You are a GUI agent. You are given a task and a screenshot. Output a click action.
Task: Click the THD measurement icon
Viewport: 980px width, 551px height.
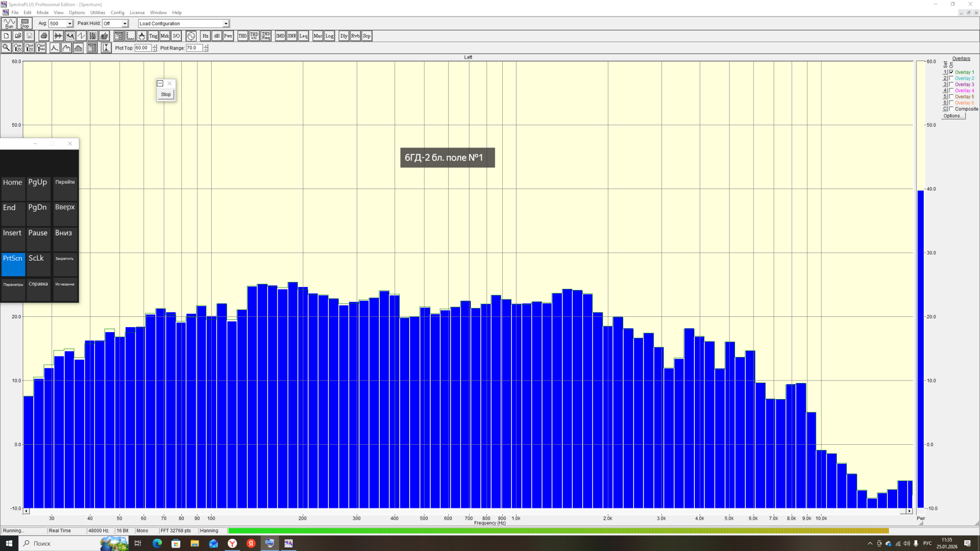tap(242, 36)
